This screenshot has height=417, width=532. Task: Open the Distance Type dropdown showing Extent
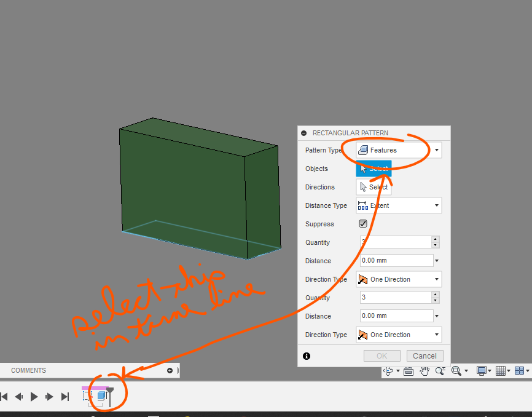[x=399, y=205]
